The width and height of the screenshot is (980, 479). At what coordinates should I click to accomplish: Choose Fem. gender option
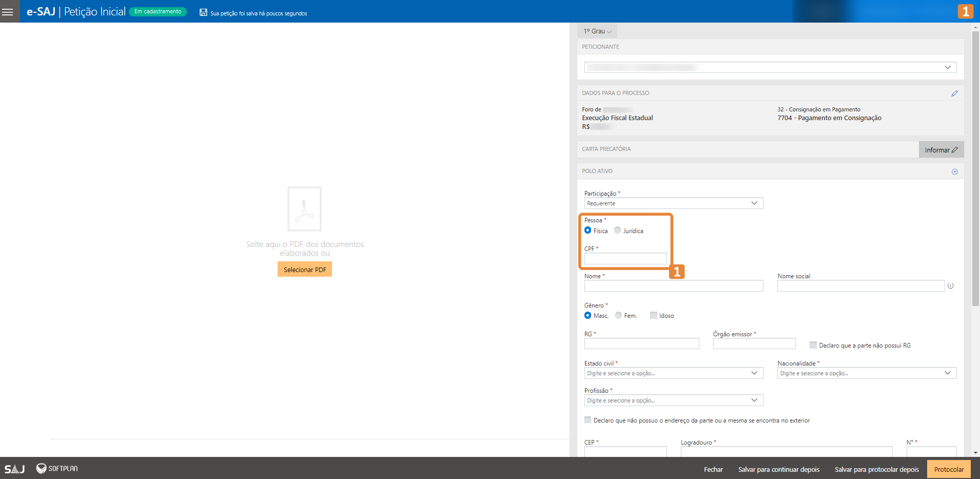tap(618, 315)
